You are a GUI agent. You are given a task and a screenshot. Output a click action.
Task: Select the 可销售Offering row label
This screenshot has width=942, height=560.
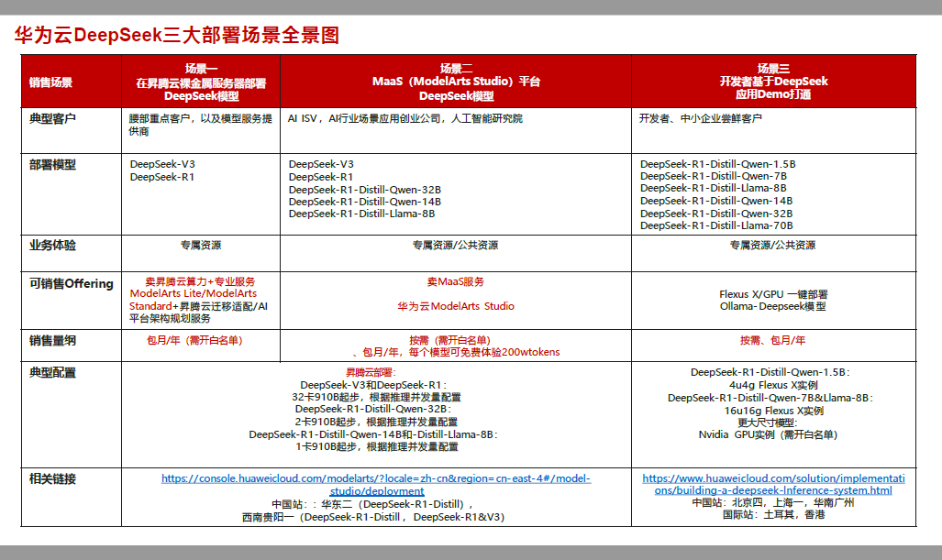pos(71,283)
